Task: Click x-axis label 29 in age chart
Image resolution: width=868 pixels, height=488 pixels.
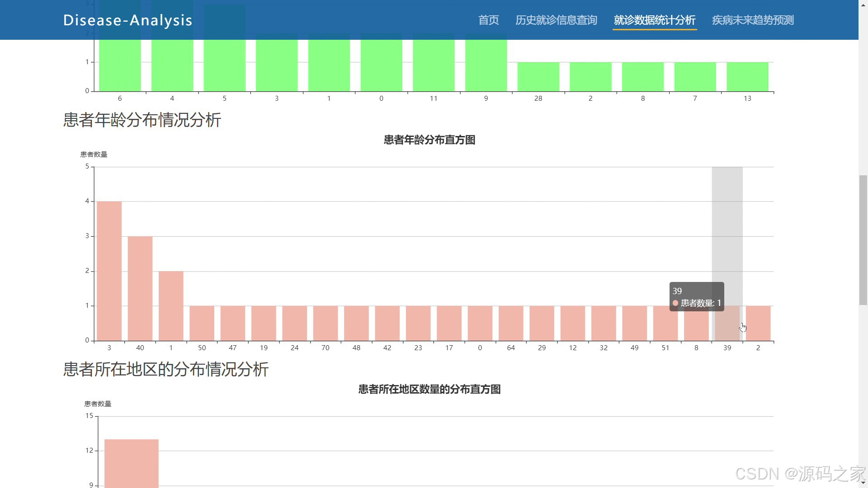Action: [x=542, y=348]
